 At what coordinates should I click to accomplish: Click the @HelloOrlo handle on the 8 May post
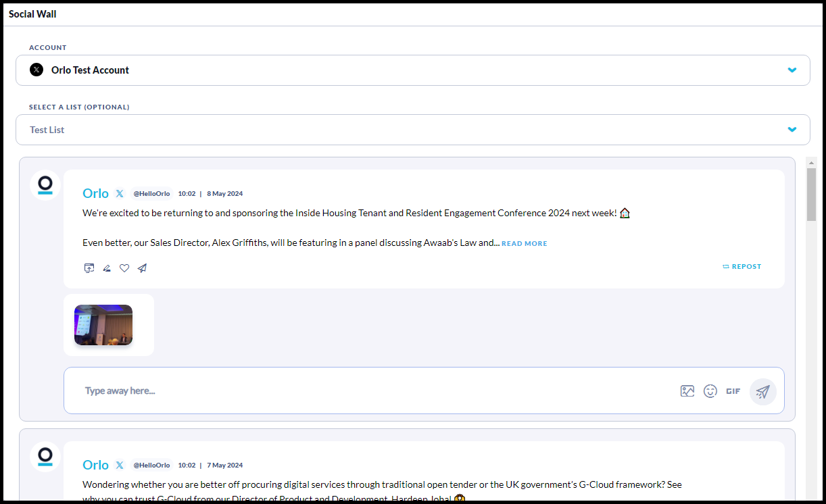click(151, 194)
